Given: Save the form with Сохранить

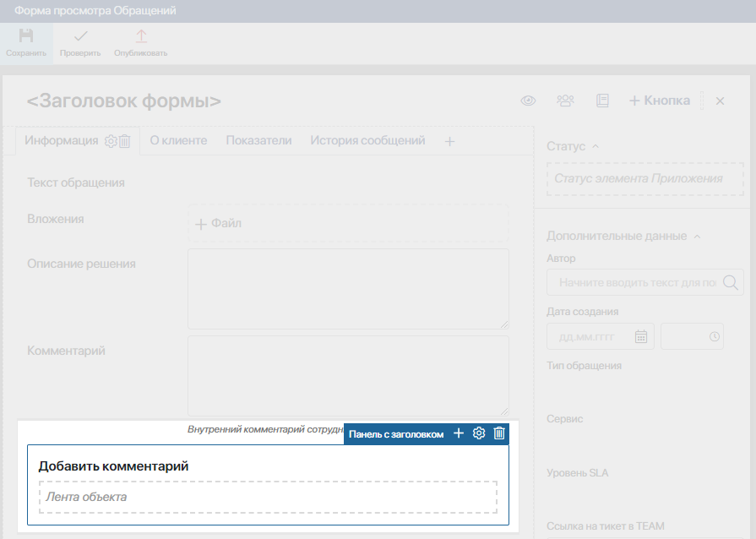Looking at the screenshot, I should coord(26,43).
